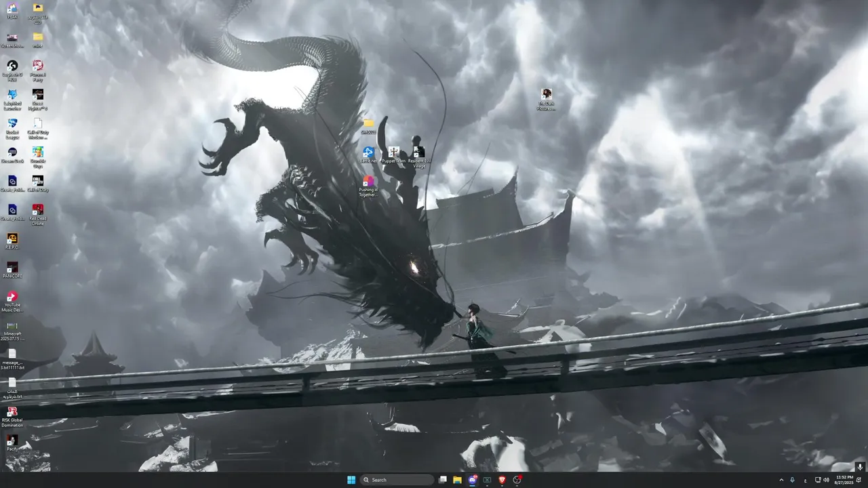Select the Stream Deck shortcut
The width and height of the screenshot is (868, 488).
pos(12,155)
